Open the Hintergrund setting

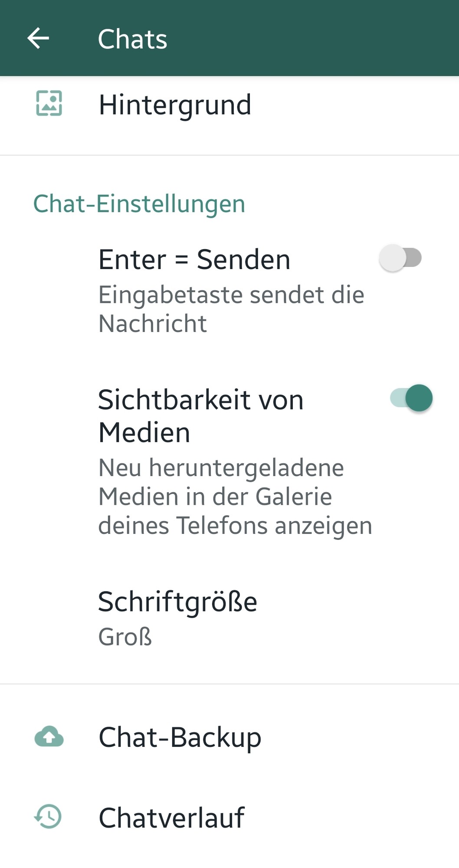229,104
